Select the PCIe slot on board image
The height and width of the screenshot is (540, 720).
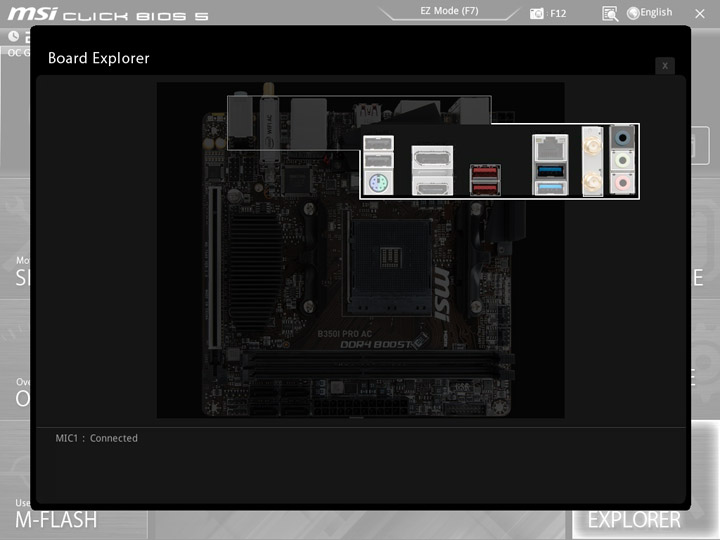214,267
